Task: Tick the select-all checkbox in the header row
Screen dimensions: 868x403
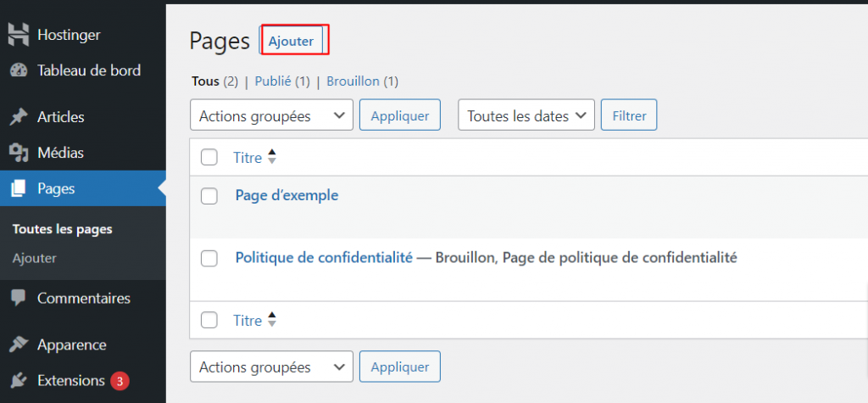Action: click(209, 157)
